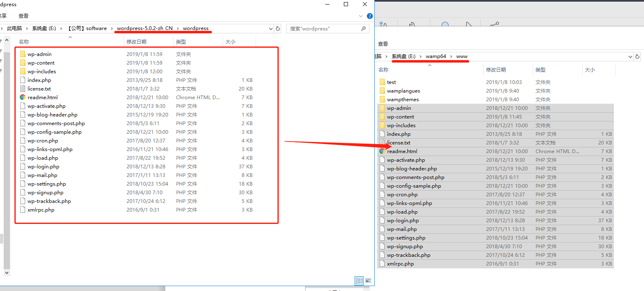Viewport: 644px width, 291px height.
Task: Click the wp-admin folder icon in www window
Action: 382,108
